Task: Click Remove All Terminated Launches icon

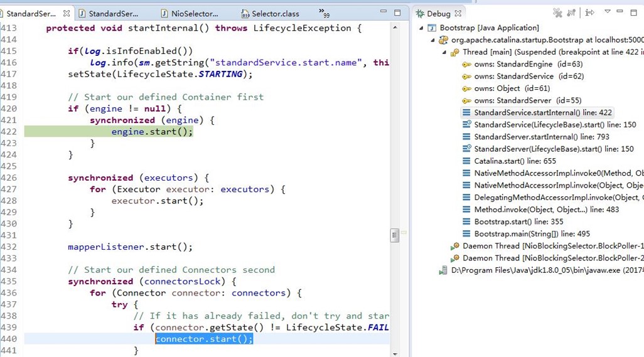Action: click(x=557, y=13)
